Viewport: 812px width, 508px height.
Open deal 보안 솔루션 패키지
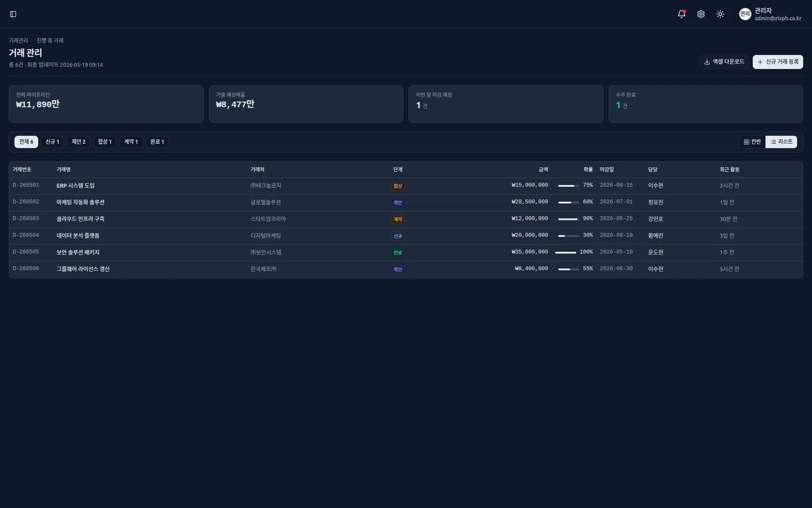click(78, 252)
